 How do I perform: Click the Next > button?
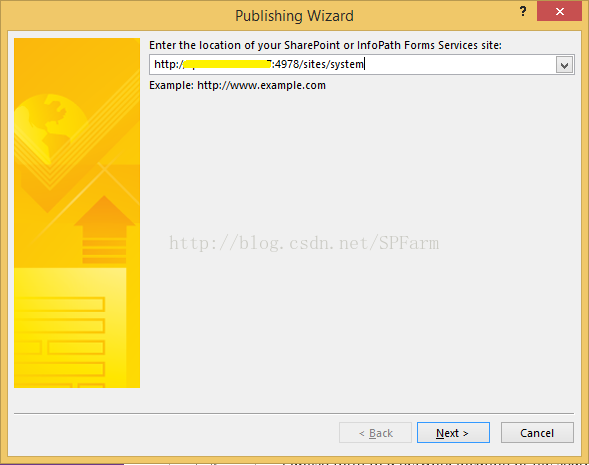pyautogui.click(x=453, y=433)
